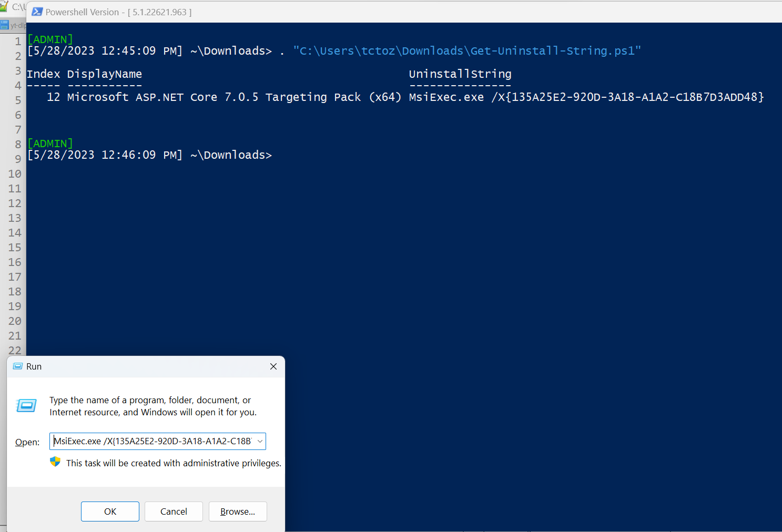Click the administrative shield icon

coord(55,462)
